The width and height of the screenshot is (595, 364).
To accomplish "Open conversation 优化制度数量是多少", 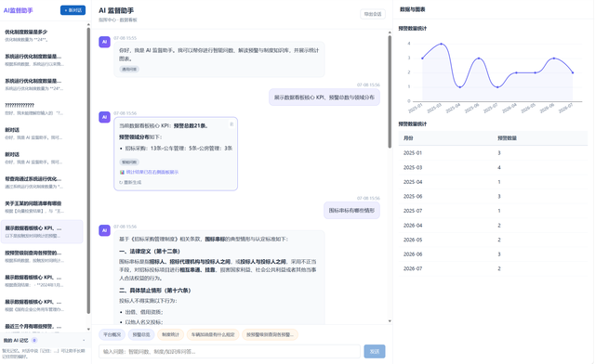I will point(42,35).
